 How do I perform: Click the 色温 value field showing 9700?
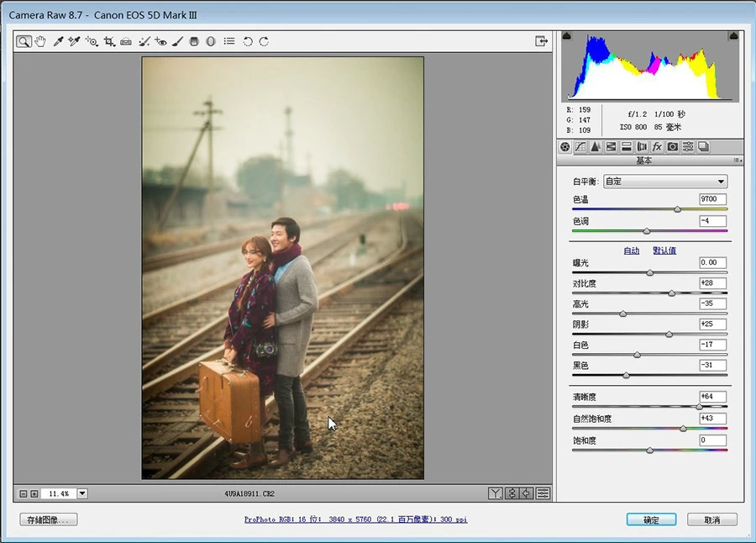point(712,199)
